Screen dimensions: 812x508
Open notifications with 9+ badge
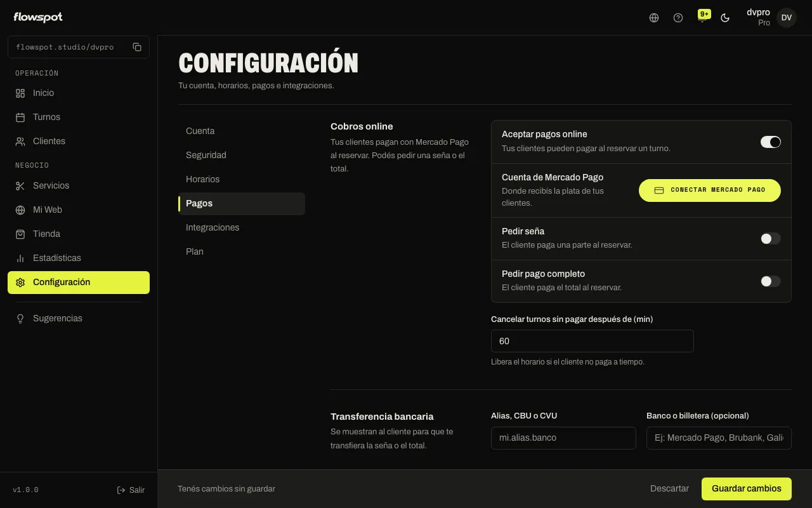tap(702, 17)
